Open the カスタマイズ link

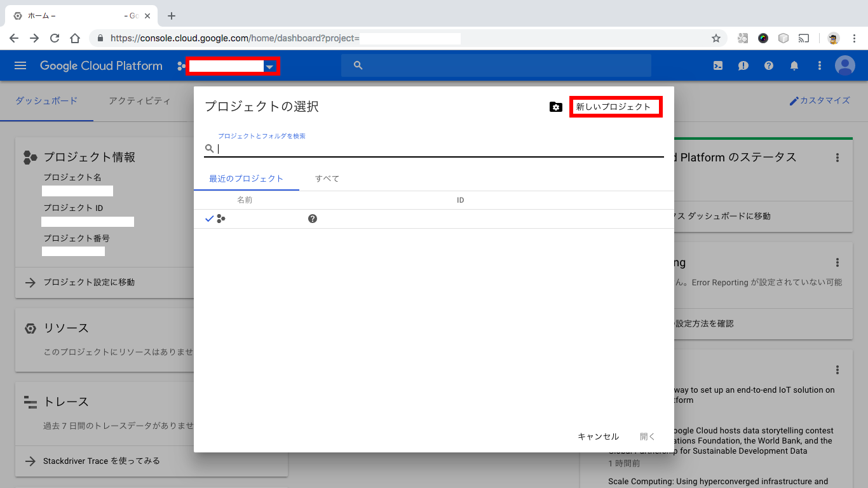(820, 100)
